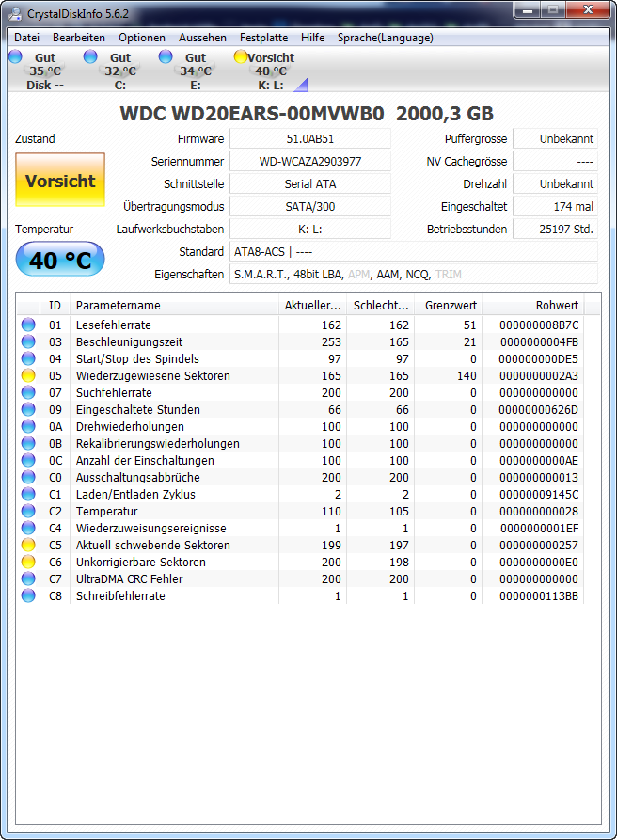
Task: Click the NV Cachegrösse field
Action: pos(555,161)
